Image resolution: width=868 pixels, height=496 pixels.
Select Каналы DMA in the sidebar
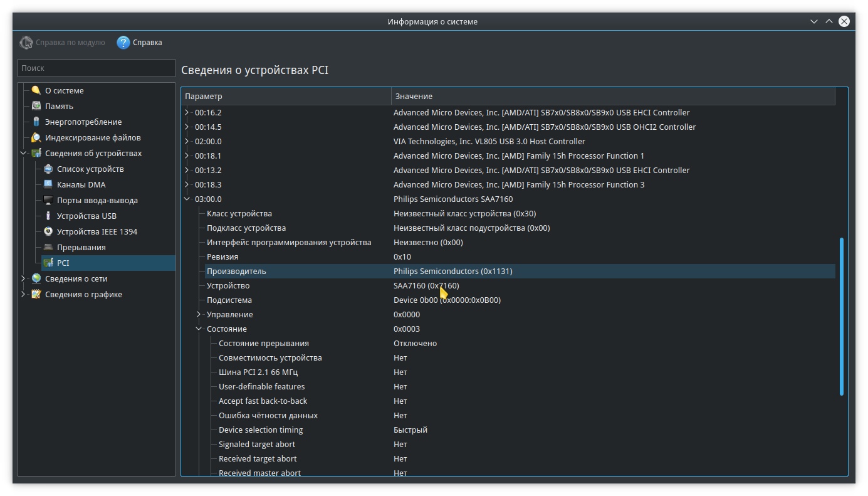pyautogui.click(x=81, y=184)
